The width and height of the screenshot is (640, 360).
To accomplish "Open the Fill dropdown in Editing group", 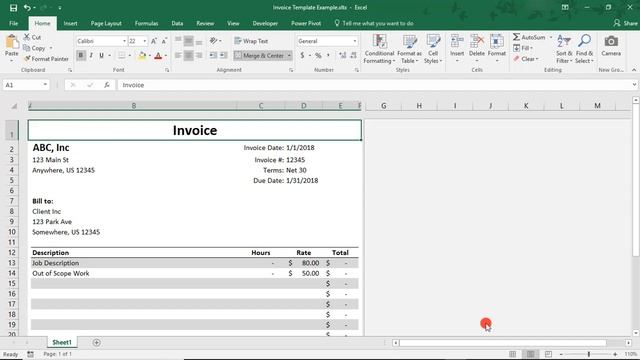I will (523, 48).
